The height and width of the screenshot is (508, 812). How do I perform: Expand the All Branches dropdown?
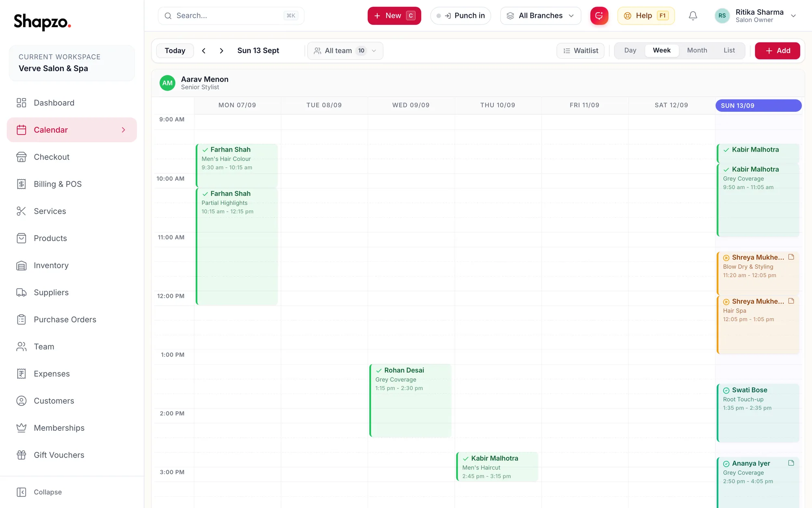pyautogui.click(x=540, y=16)
